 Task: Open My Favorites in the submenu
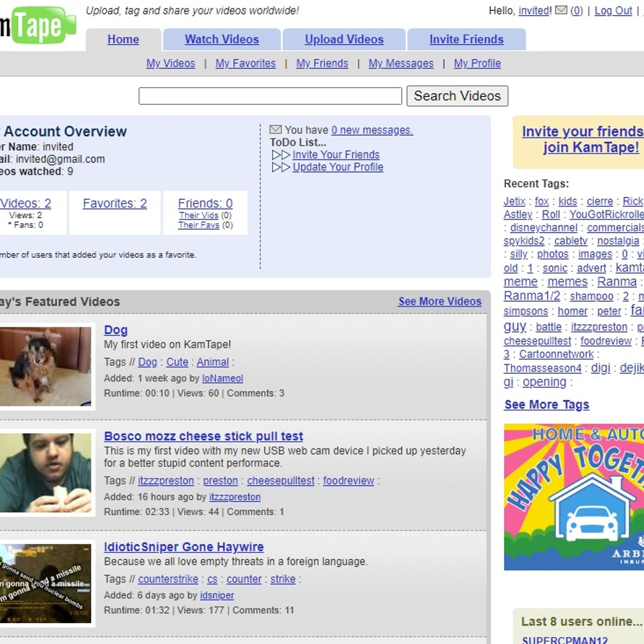[246, 63]
